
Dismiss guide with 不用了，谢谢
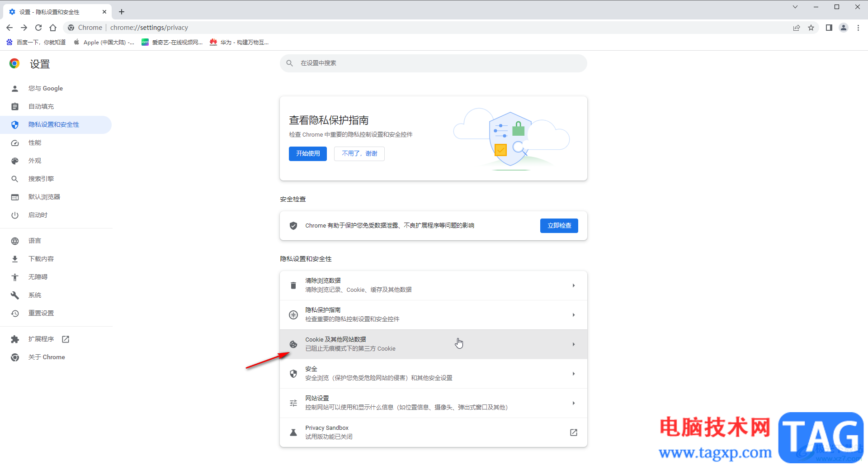(x=359, y=154)
